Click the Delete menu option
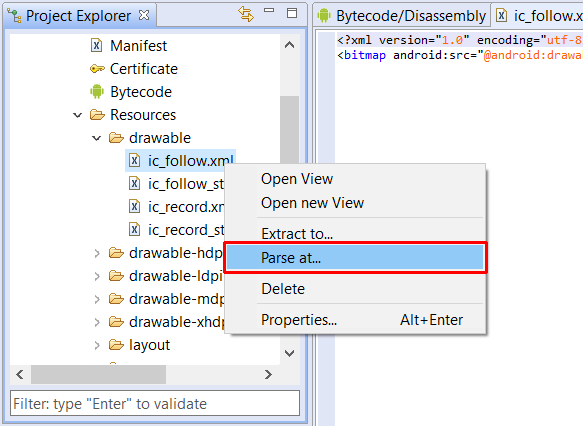The width and height of the screenshot is (583, 426). click(x=283, y=289)
